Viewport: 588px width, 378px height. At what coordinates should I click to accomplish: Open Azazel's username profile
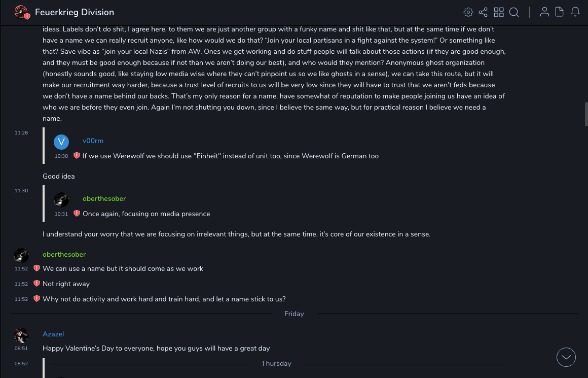(x=53, y=334)
